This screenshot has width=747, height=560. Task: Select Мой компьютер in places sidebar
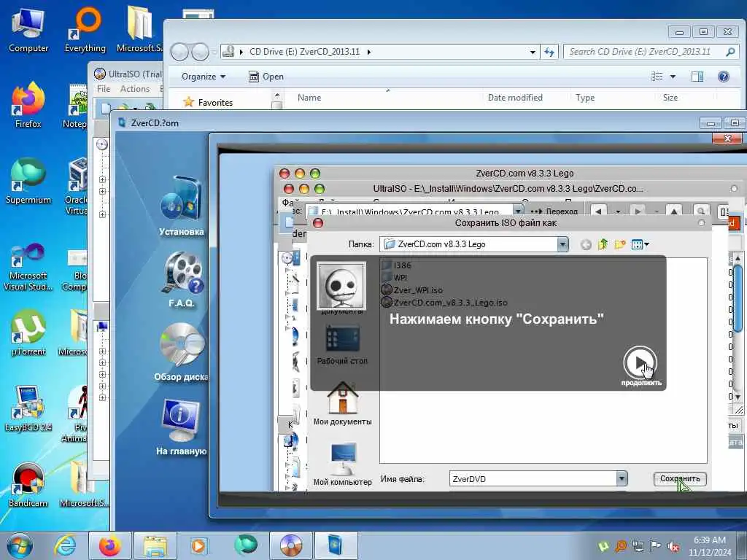342,464
